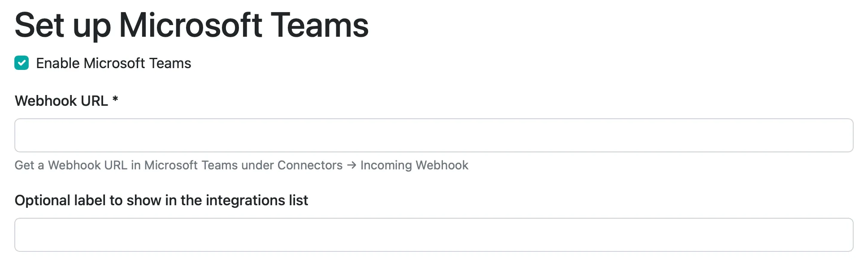Click the arrow icon in the webhook hint
This screenshot has height=272, width=868.
pyautogui.click(x=352, y=165)
